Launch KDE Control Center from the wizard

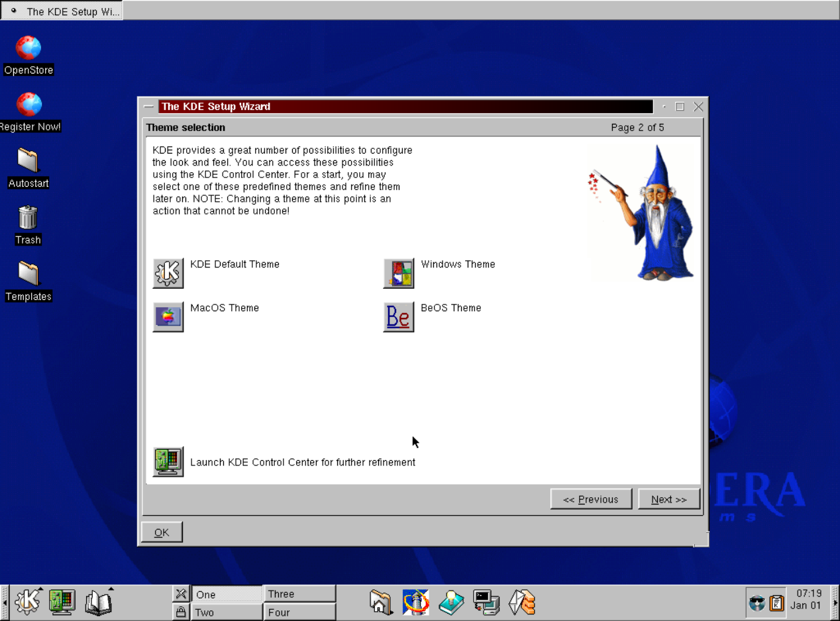point(168,461)
